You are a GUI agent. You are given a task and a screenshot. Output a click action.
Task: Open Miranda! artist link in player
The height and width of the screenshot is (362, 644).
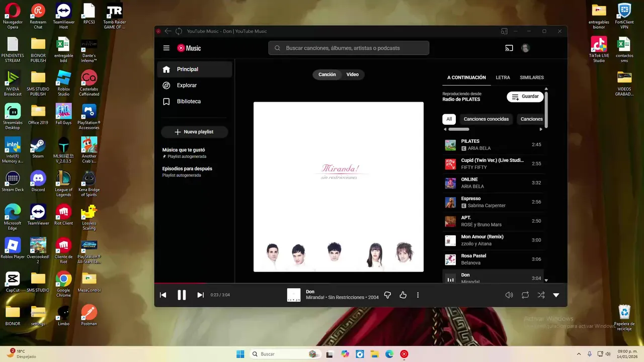click(315, 298)
